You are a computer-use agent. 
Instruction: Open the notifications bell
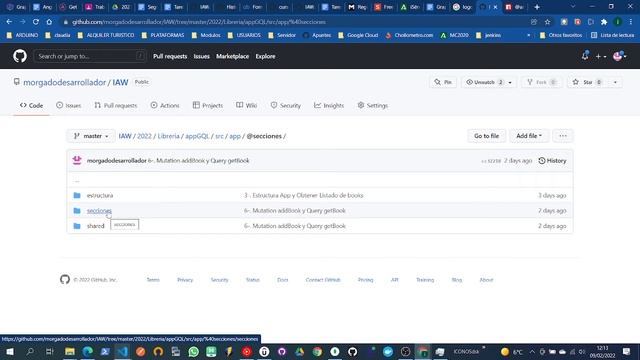pos(585,56)
